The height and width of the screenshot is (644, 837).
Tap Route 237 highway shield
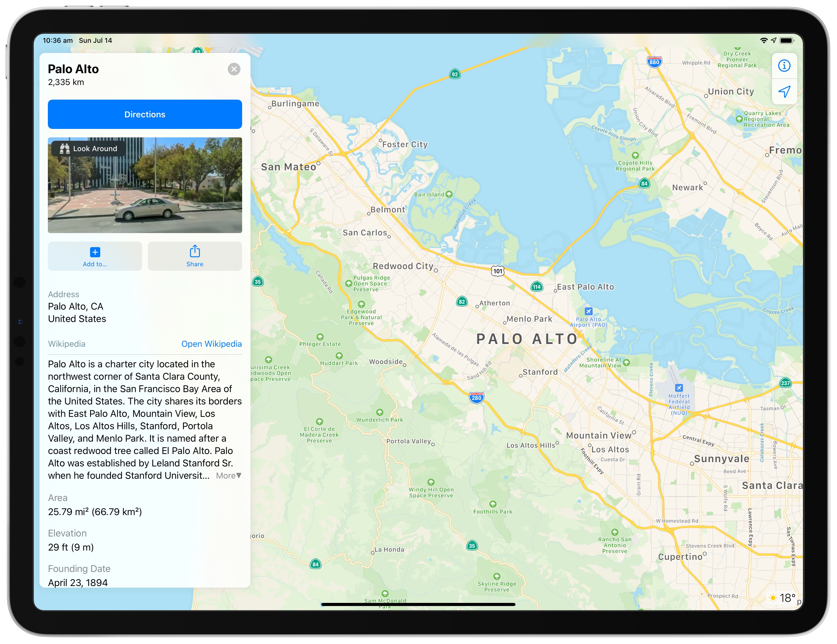click(x=785, y=383)
